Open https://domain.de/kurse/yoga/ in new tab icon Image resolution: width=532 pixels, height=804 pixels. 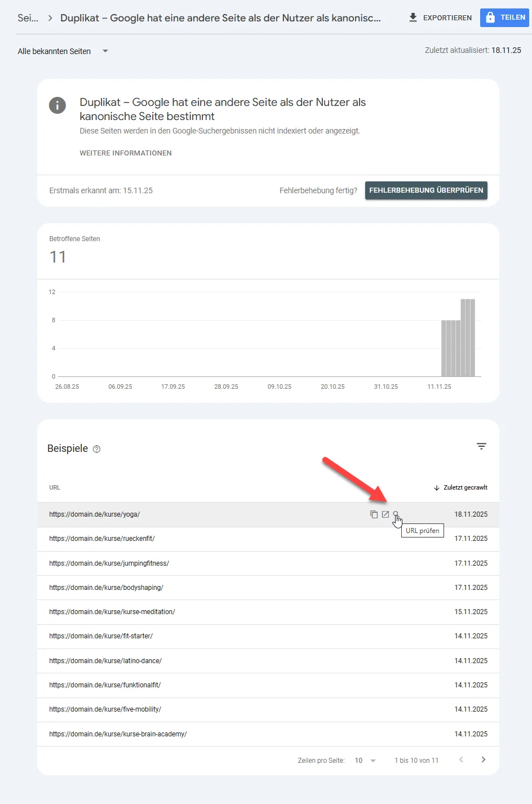385,514
